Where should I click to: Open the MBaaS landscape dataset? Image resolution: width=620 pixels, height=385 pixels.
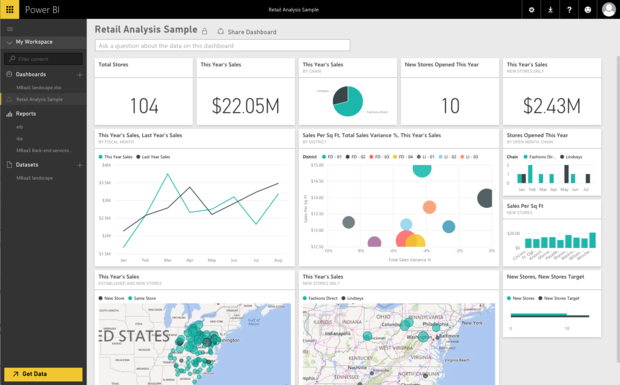tap(34, 178)
